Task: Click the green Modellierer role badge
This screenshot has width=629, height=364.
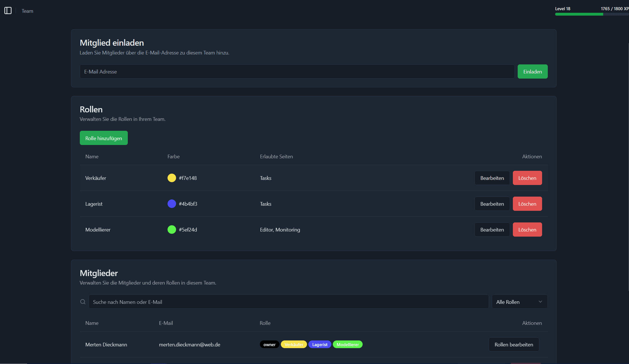Action: [x=348, y=344]
